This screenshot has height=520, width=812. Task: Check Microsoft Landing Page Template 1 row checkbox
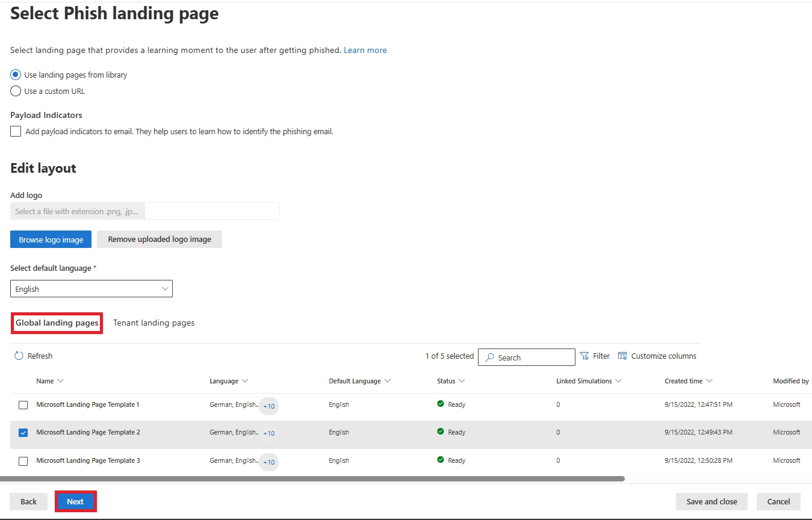(x=23, y=404)
